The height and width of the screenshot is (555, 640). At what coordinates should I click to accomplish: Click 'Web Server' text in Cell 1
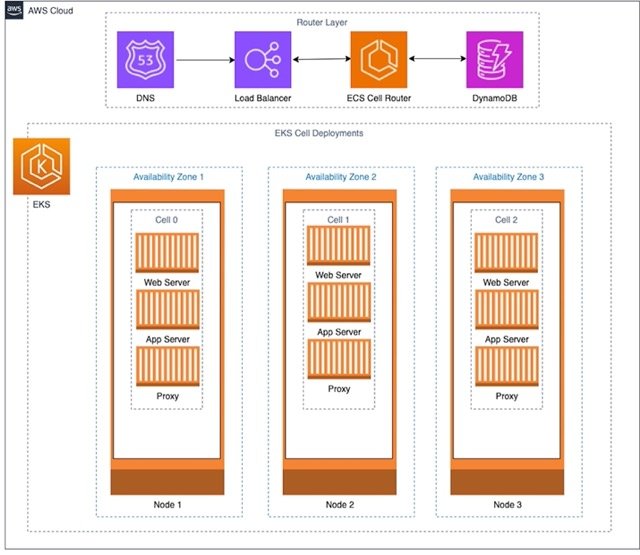point(338,275)
